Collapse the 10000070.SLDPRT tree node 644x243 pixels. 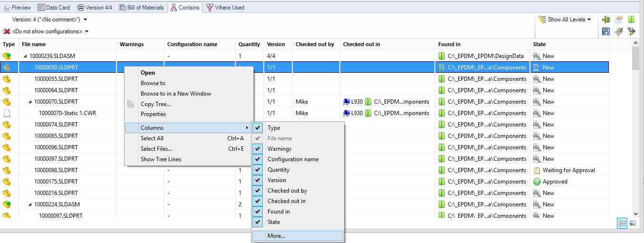(30, 102)
